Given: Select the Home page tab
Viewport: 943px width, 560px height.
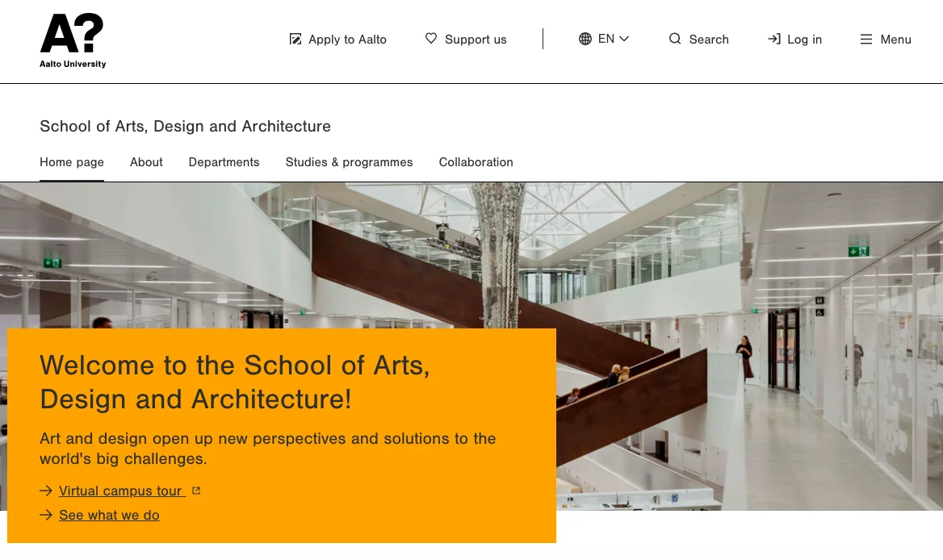Looking at the screenshot, I should (72, 162).
